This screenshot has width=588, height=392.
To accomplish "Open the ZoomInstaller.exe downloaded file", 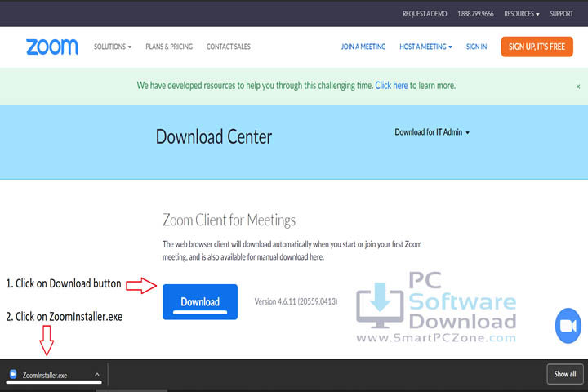I will pyautogui.click(x=45, y=375).
